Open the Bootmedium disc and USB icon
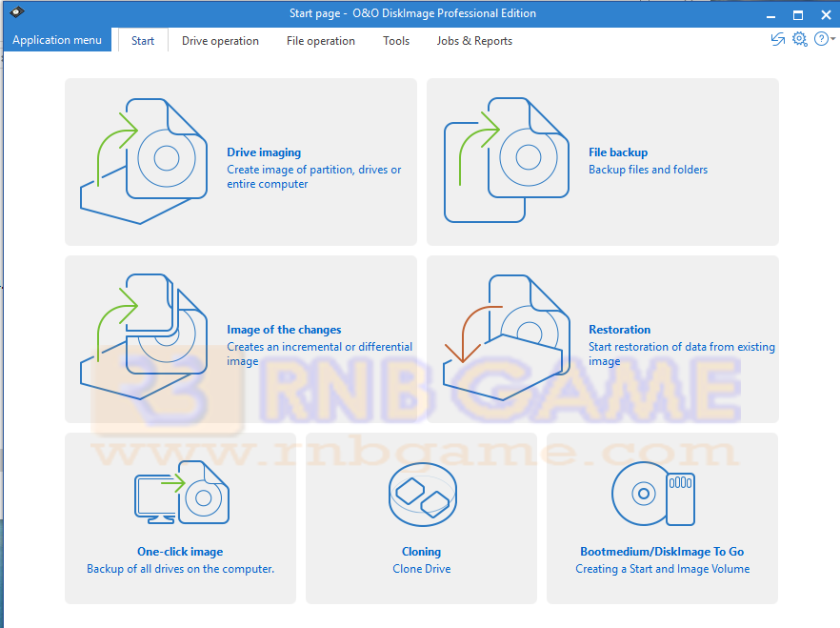840x628 pixels. tap(653, 494)
